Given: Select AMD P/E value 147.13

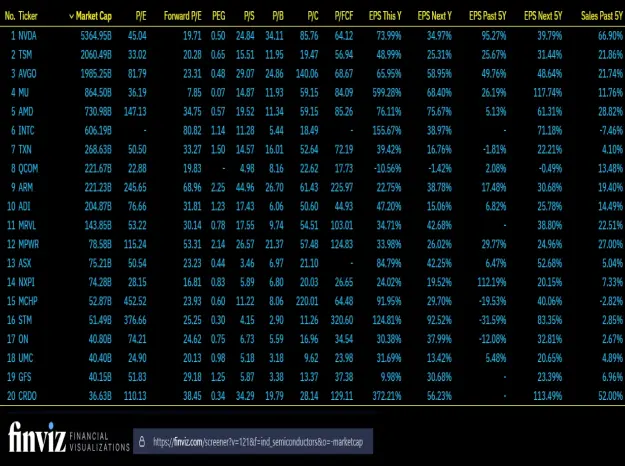Looking at the screenshot, I should coord(135,112).
